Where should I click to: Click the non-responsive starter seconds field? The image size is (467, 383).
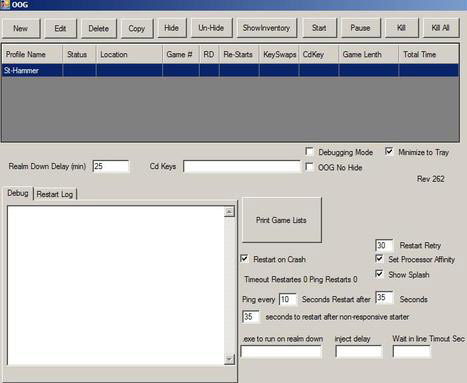pyautogui.click(x=251, y=317)
